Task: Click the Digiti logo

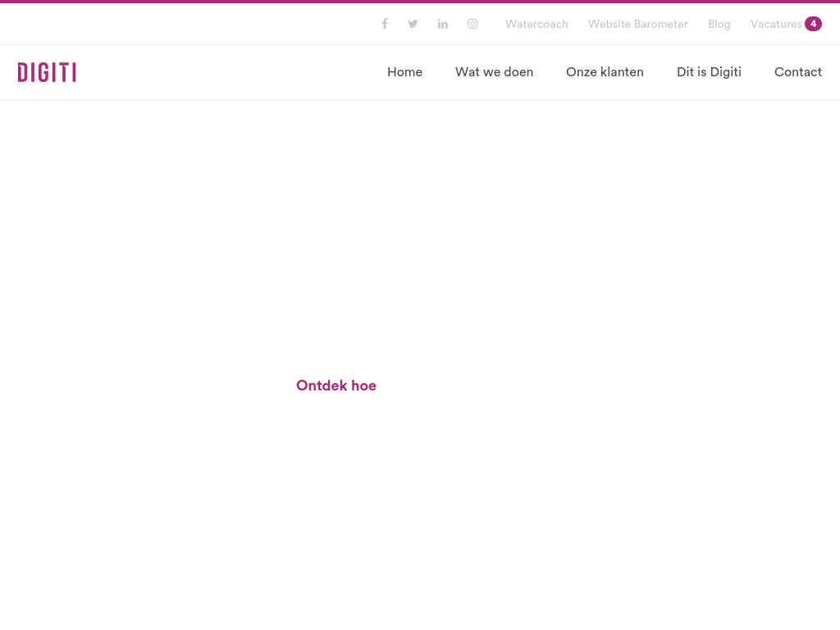Action: [x=47, y=72]
